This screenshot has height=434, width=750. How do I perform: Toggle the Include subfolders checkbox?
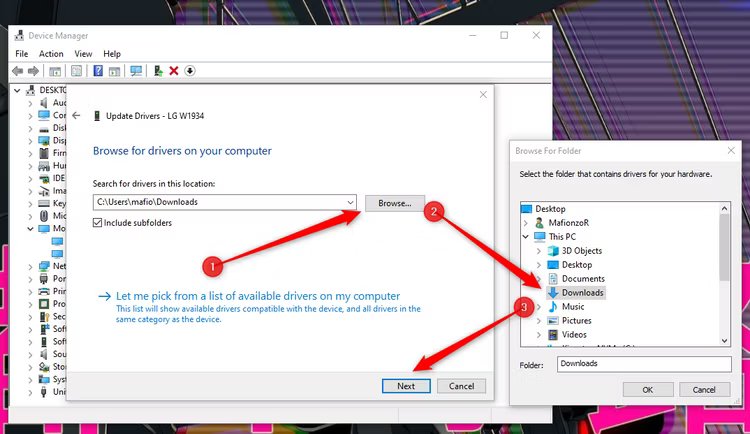98,223
